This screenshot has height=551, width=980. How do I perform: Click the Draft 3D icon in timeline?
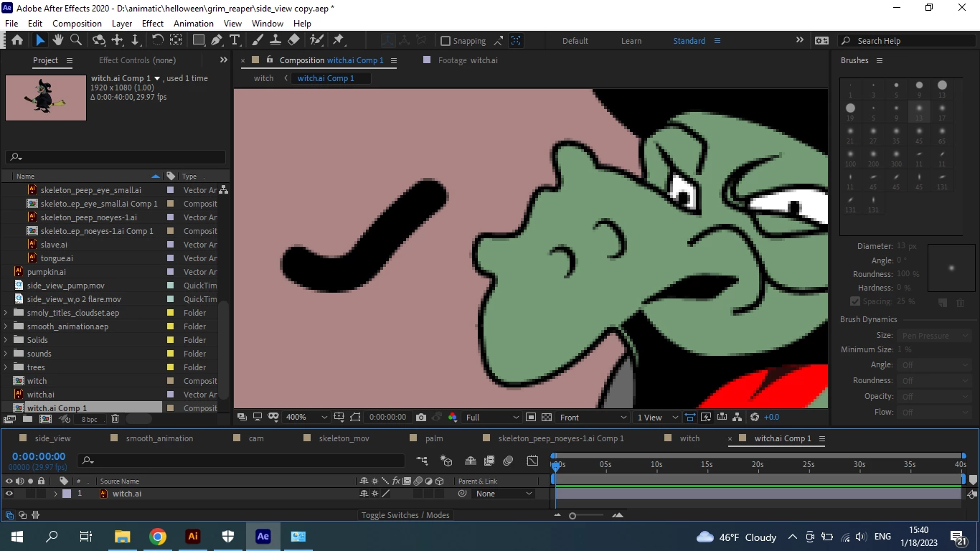pyautogui.click(x=446, y=461)
